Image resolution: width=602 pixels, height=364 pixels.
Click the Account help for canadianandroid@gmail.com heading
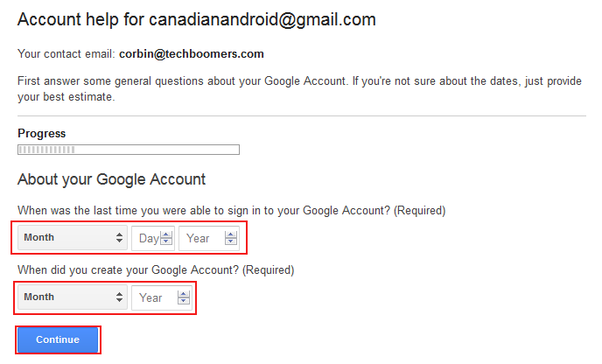pos(197,19)
